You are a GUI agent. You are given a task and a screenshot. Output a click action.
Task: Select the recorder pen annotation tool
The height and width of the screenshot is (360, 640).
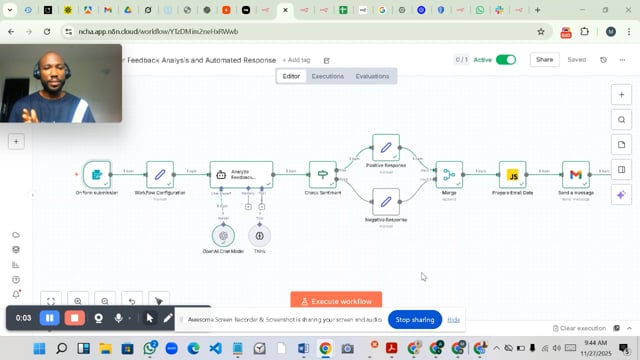pyautogui.click(x=168, y=318)
